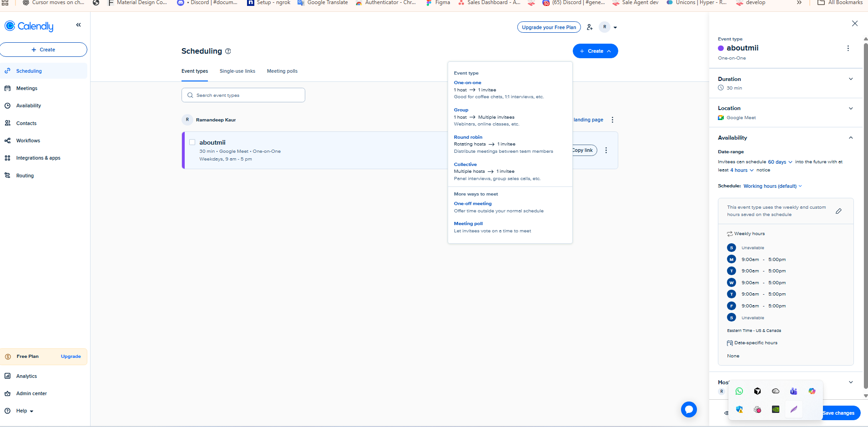Image resolution: width=868 pixels, height=427 pixels.
Task: Edit the weekly hours schedule
Action: pyautogui.click(x=838, y=211)
